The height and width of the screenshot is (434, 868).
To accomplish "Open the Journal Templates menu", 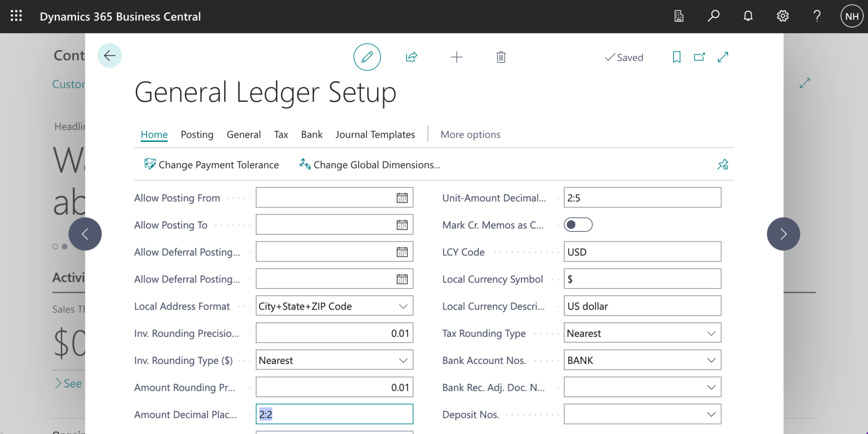I will (375, 134).
